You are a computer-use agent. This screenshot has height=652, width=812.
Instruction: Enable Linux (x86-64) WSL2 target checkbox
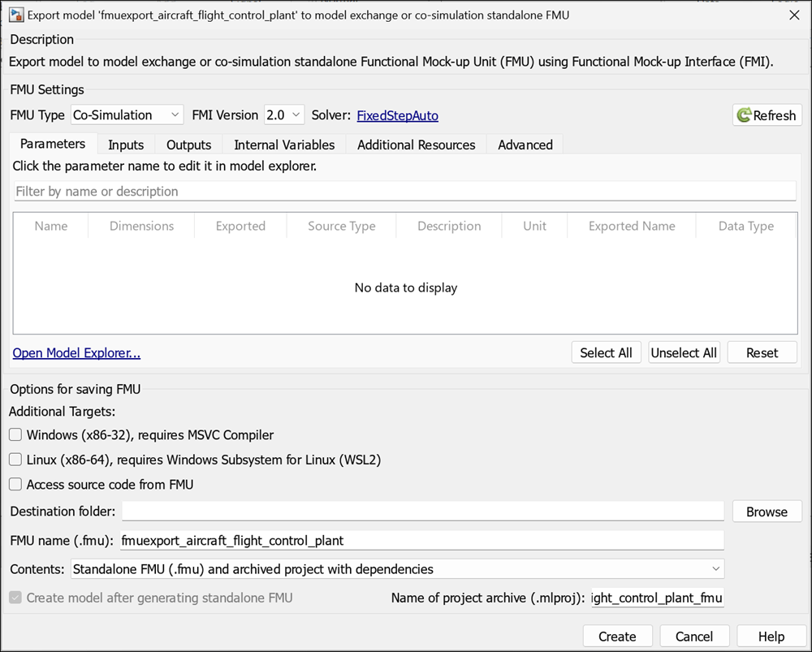[15, 460]
